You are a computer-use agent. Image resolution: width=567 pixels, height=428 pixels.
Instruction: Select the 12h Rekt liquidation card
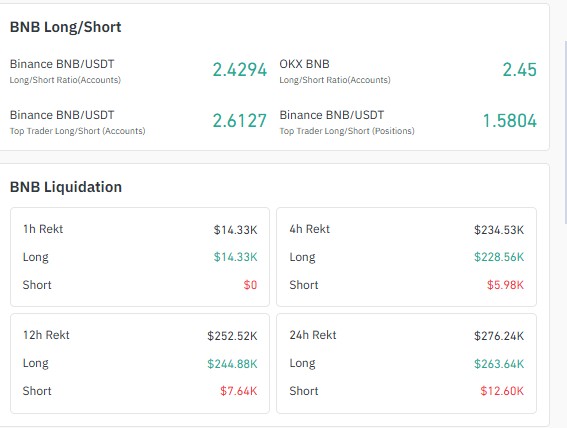click(x=140, y=363)
